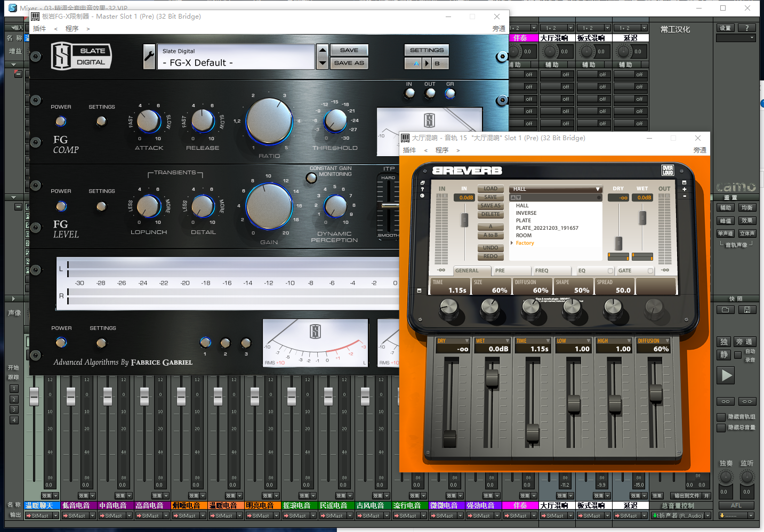764x532 pixels.
Task: Click SAVE in FG-X preset bar
Action: pyautogui.click(x=349, y=50)
